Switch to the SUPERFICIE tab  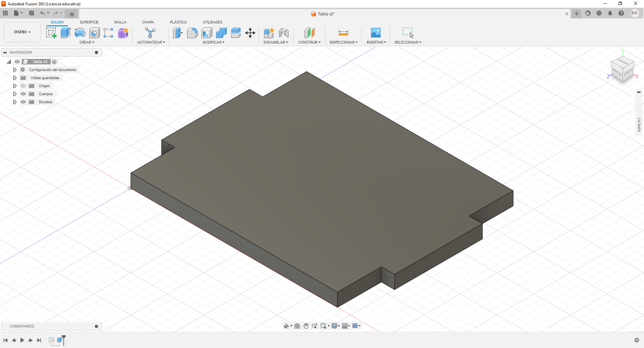(x=89, y=22)
